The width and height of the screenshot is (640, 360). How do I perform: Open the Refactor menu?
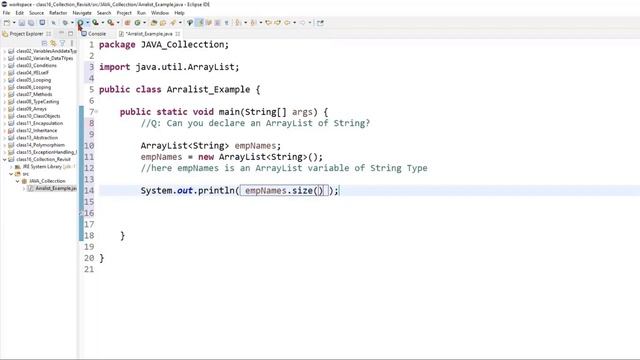point(58,13)
